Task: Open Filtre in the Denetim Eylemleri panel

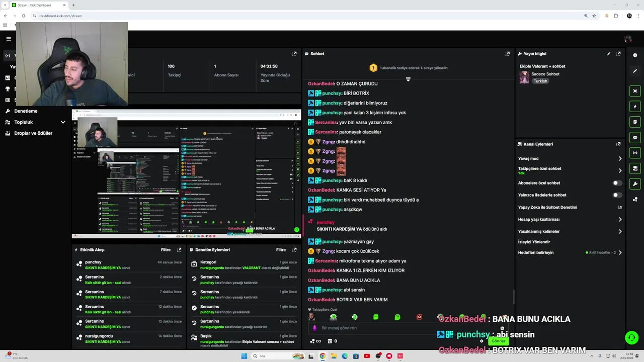Action: tap(281, 250)
